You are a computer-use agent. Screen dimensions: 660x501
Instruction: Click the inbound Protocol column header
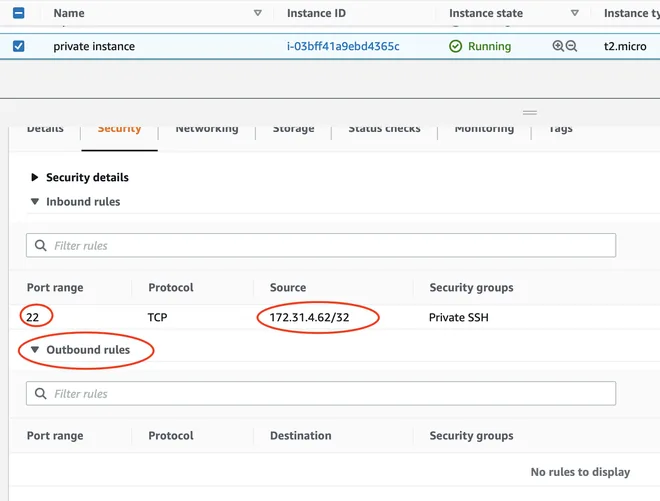(x=170, y=288)
